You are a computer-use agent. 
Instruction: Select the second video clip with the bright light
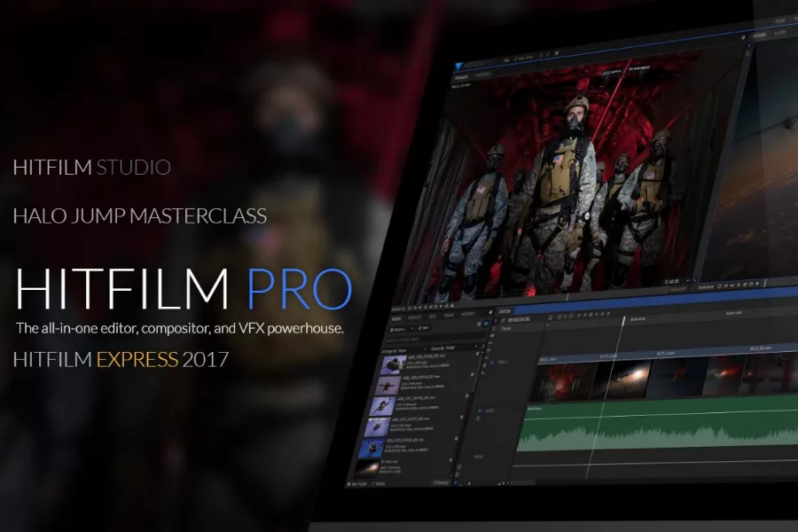(x=622, y=378)
